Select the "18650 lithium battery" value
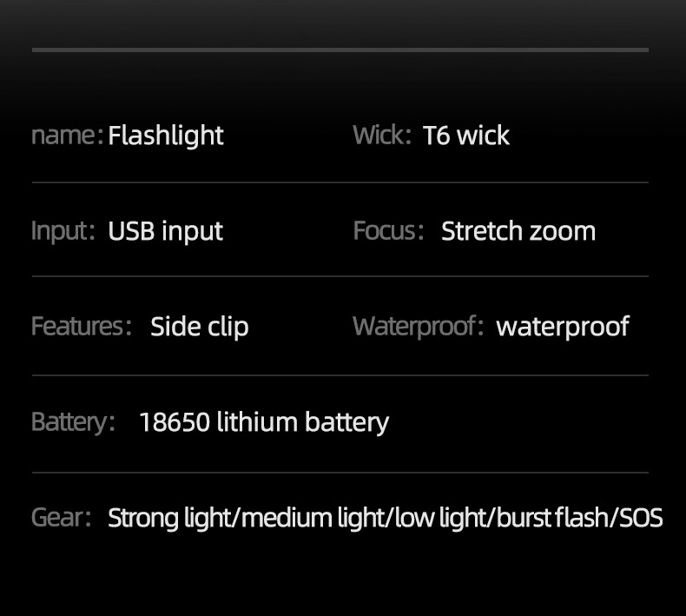Viewport: 686px width, 616px height. [264, 422]
